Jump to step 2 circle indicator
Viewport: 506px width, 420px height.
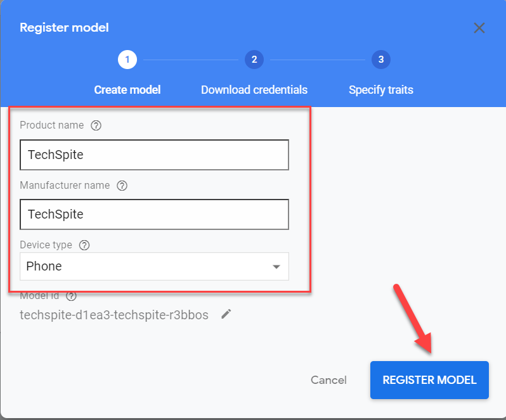click(x=254, y=60)
